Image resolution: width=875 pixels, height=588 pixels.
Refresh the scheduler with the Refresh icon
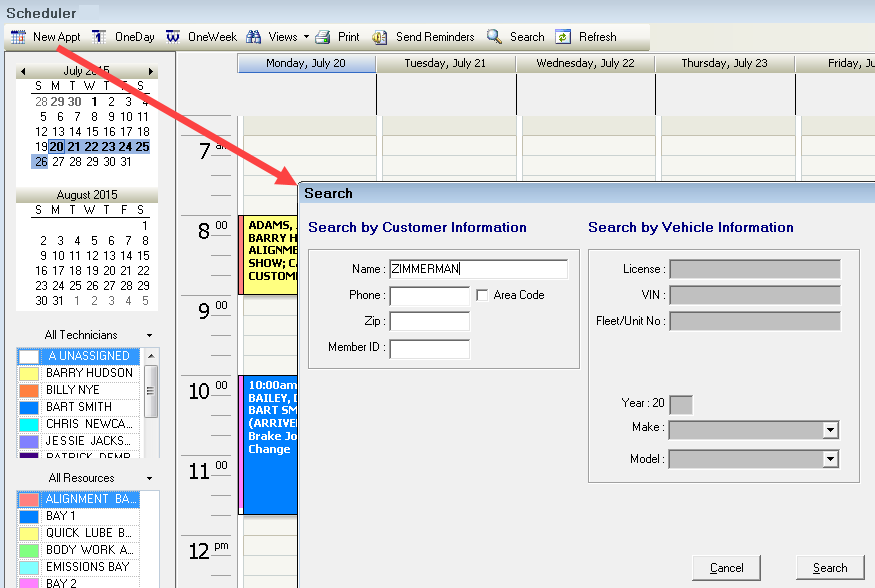point(562,36)
